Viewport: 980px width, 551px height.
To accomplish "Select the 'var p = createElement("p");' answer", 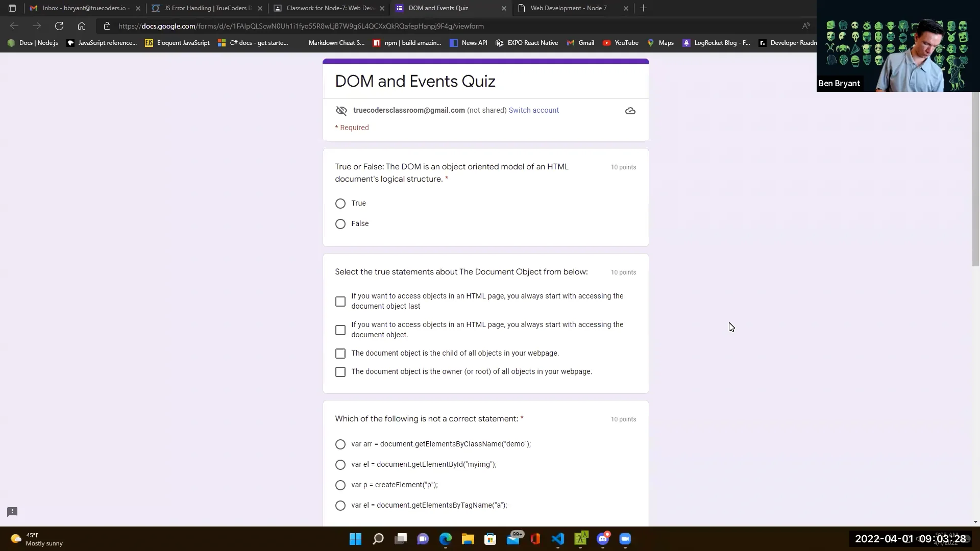I will click(340, 485).
